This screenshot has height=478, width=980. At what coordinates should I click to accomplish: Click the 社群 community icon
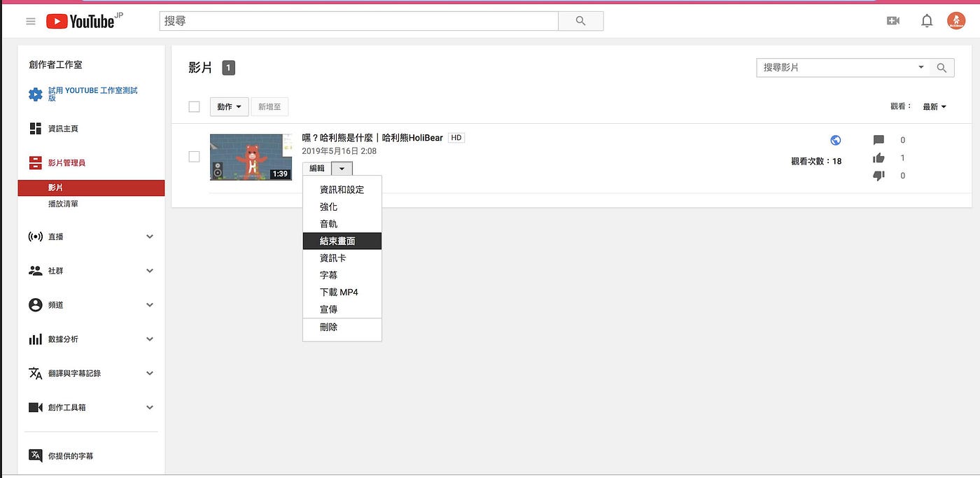coord(35,271)
